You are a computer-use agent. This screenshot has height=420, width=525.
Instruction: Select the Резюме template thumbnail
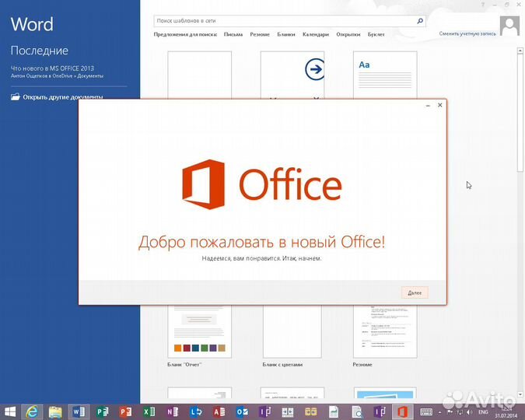point(385,331)
